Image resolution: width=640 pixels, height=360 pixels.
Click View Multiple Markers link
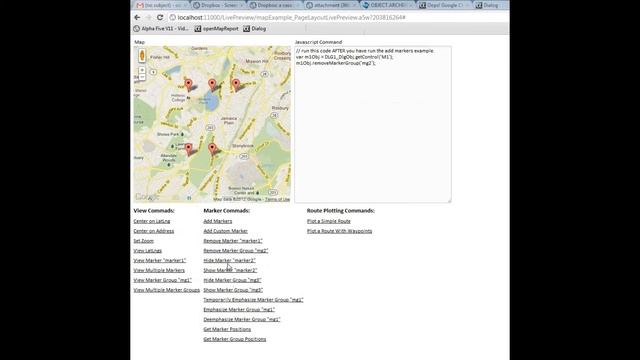[159, 270]
